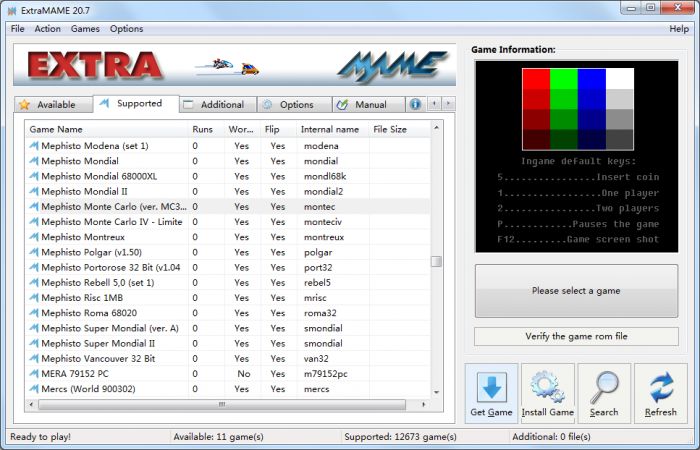Image resolution: width=700 pixels, height=450 pixels.
Task: Click the gear icon on Options tab
Action: pos(267,104)
